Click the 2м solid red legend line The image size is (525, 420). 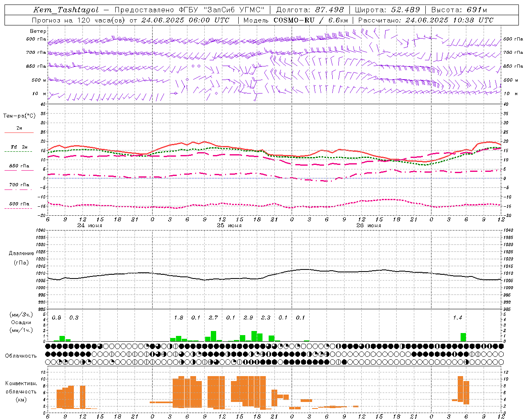(x=19, y=132)
